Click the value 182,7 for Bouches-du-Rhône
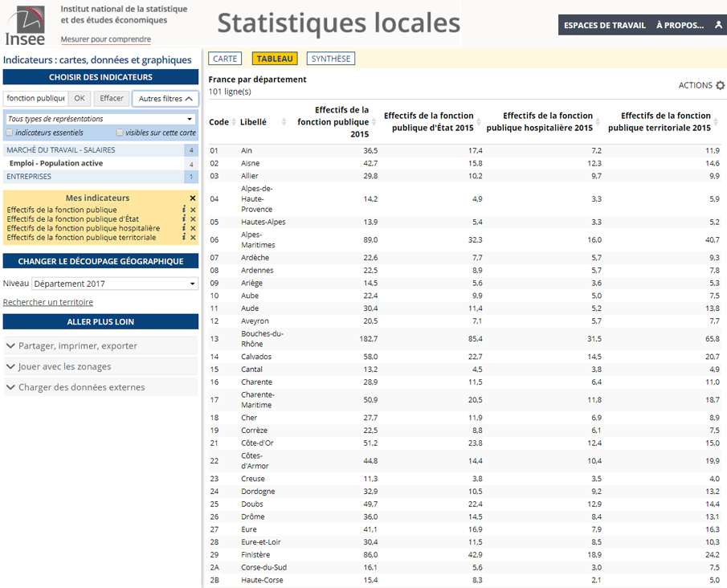Viewport: 727px width, 588px height. (369, 339)
